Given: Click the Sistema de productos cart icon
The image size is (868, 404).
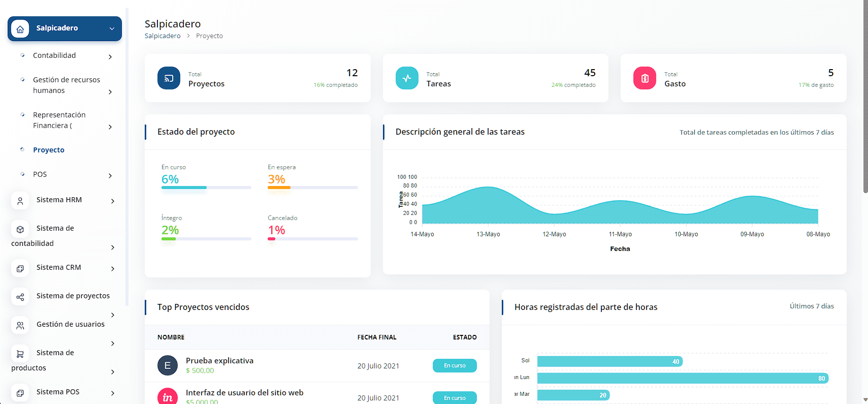Looking at the screenshot, I should tap(20, 354).
